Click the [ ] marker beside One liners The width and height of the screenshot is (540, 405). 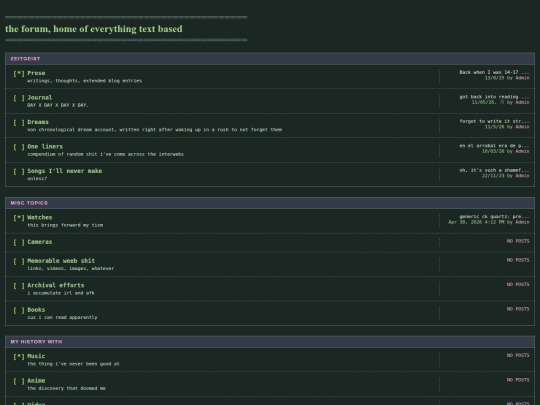19,147
